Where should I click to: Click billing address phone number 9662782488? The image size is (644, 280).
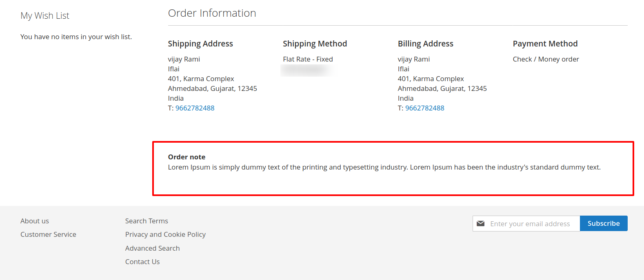click(424, 108)
